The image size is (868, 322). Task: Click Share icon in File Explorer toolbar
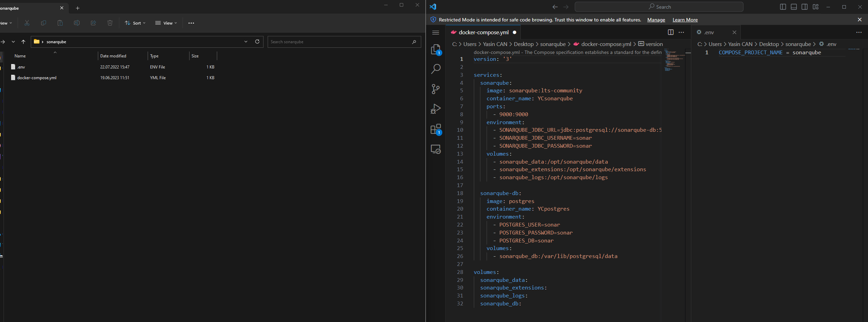pyautogui.click(x=93, y=23)
